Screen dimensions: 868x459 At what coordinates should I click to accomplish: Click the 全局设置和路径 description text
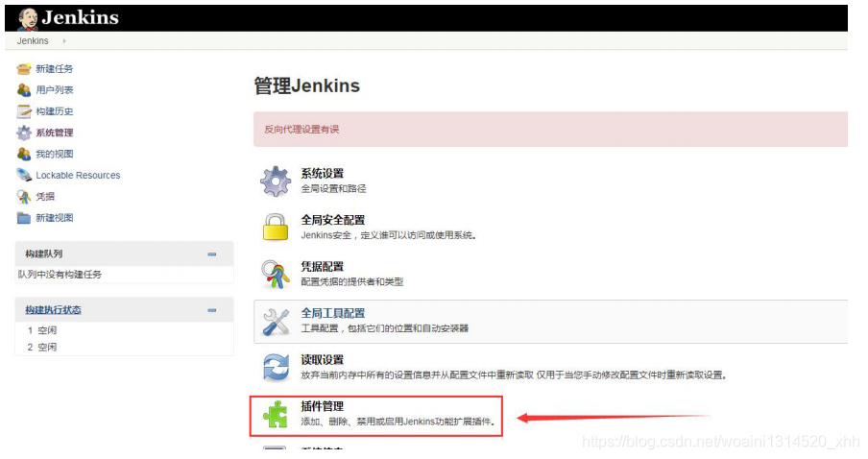[x=333, y=189]
